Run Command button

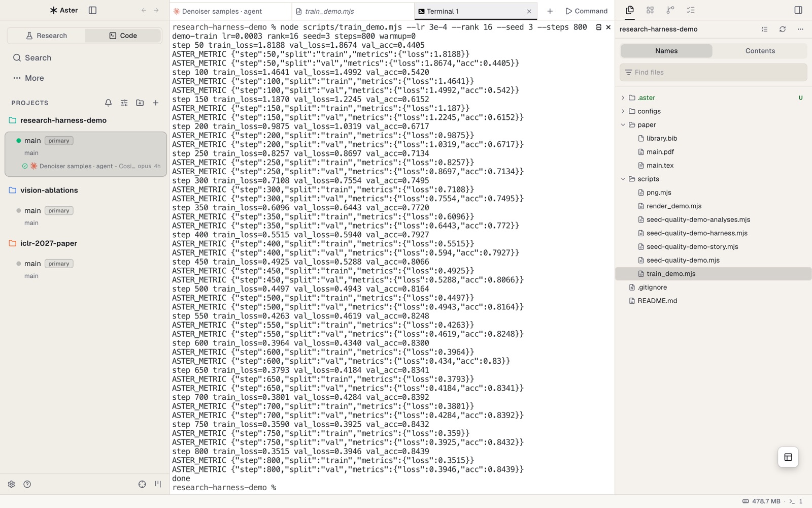587,11
